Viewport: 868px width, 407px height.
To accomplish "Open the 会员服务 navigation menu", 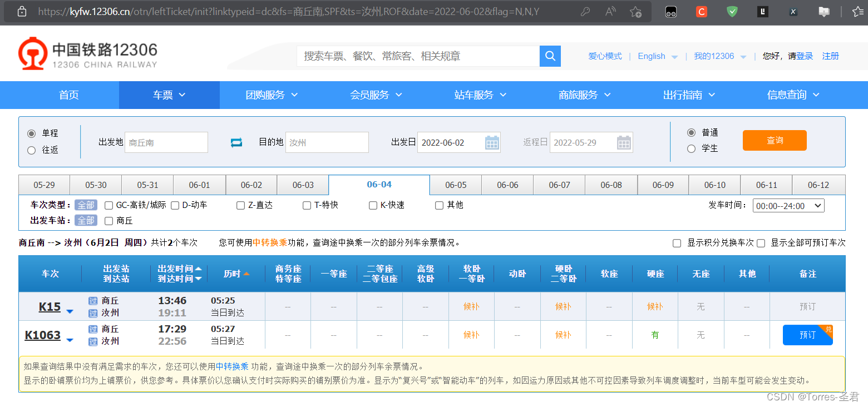I will 376,95.
